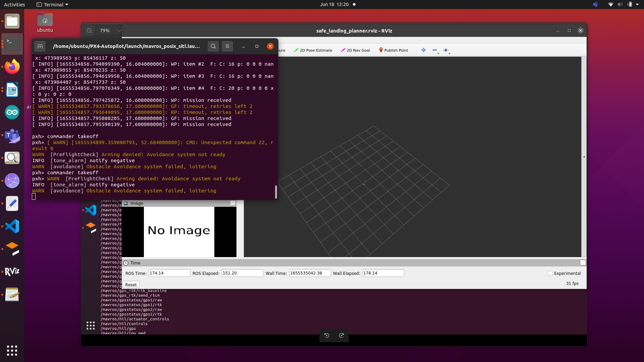
Task: Open the Terminal app menu dropdown
Action: pyautogui.click(x=52, y=4)
